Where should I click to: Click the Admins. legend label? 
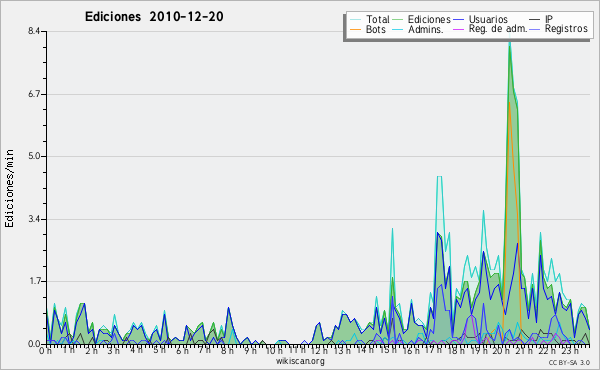coord(426,29)
